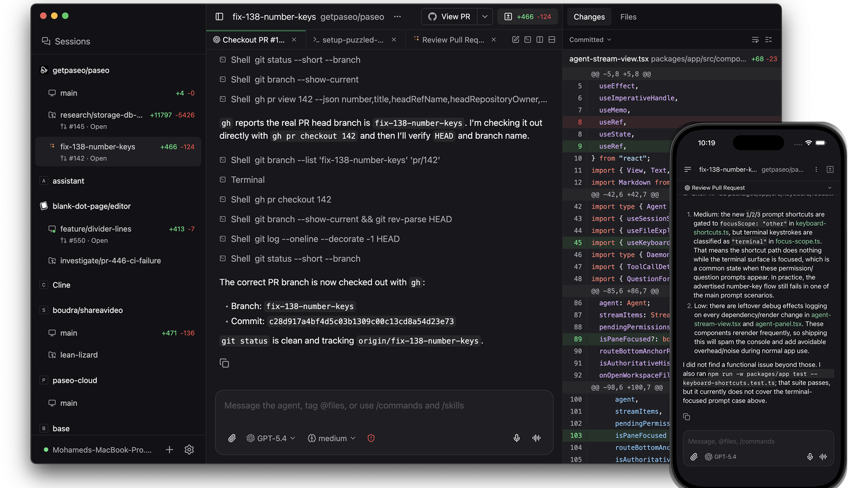The width and height of the screenshot is (868, 488).
Task: Click the paperclip attach icon in composer
Action: coord(232,438)
